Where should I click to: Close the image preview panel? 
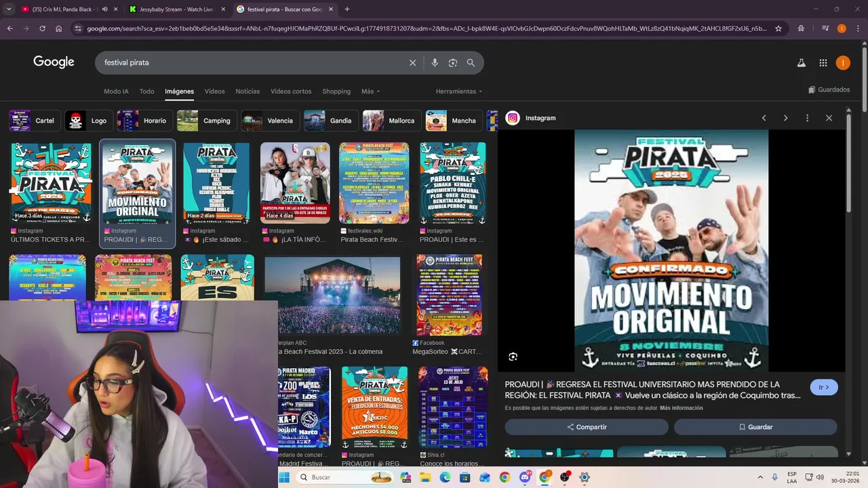(x=829, y=118)
